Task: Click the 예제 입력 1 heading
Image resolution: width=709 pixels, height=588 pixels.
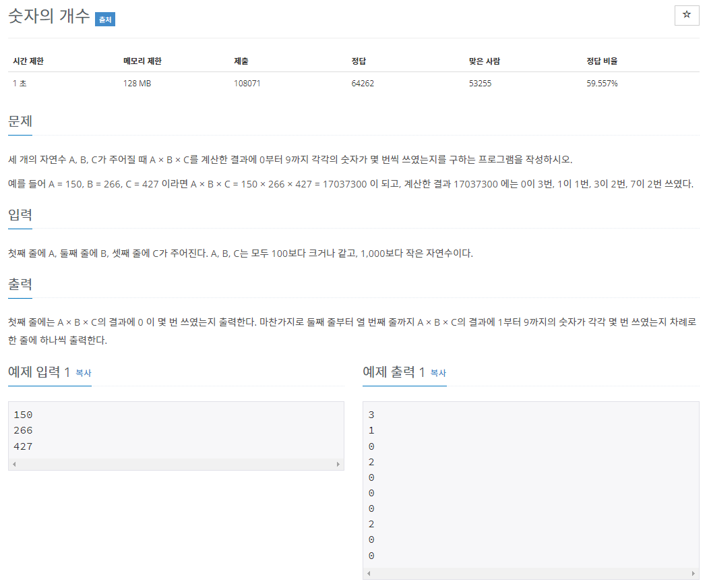Action: pos(39,372)
